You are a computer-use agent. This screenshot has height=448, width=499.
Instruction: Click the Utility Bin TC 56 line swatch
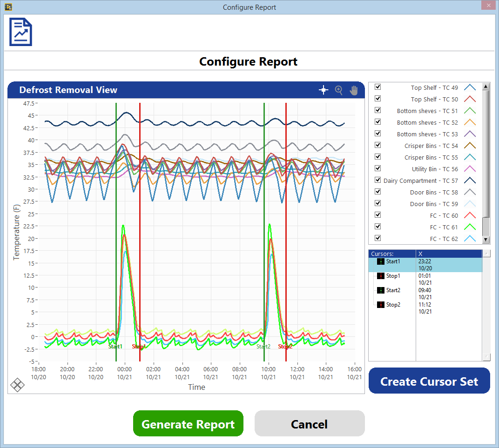pos(470,169)
